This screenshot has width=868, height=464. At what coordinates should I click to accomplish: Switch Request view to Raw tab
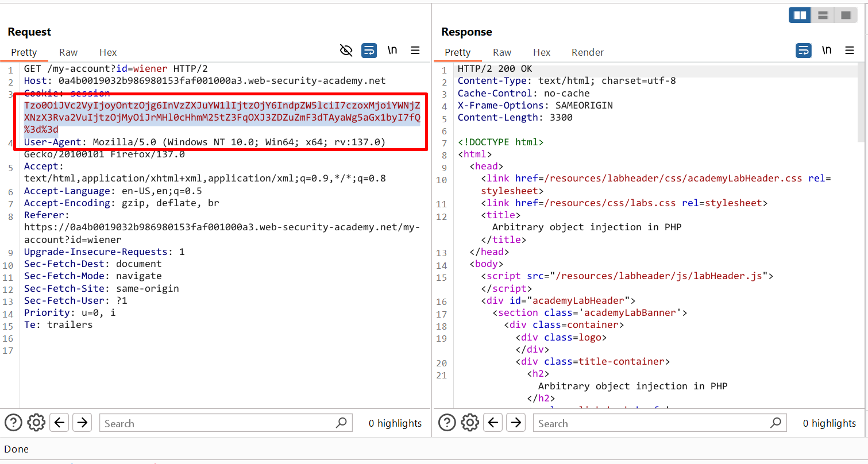68,52
